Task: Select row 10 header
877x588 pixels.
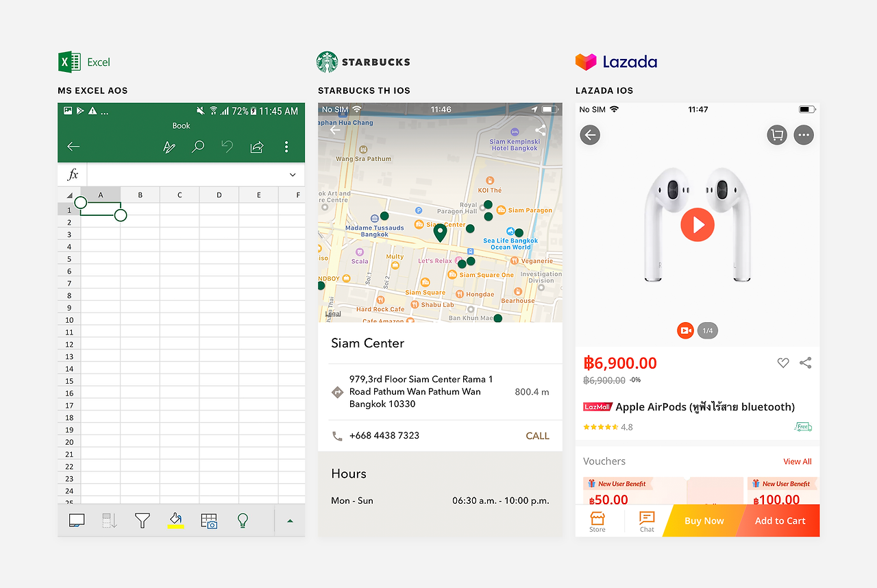Action: click(69, 320)
